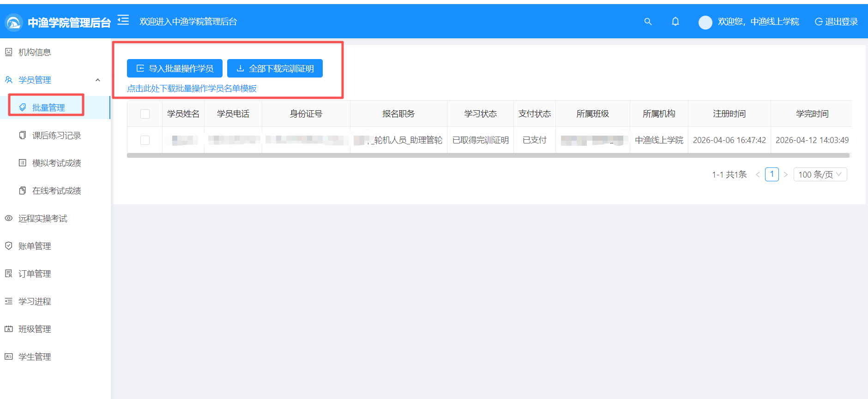Click 点击此处下载批量操作学员名单模板 link
868x399 pixels.
pyautogui.click(x=192, y=89)
